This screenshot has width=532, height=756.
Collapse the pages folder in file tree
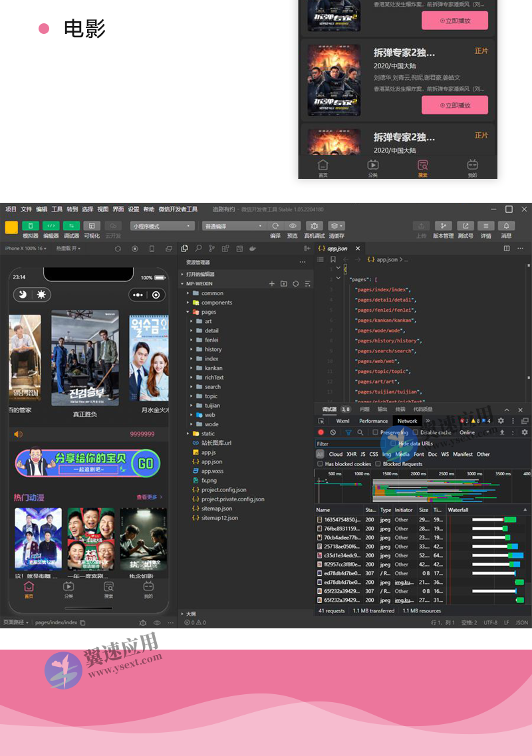pos(188,312)
